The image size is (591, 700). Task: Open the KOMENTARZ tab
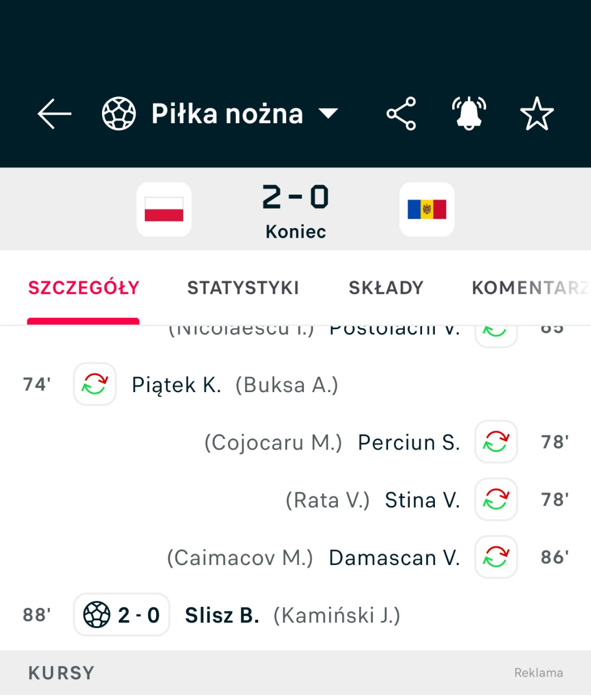pos(530,288)
